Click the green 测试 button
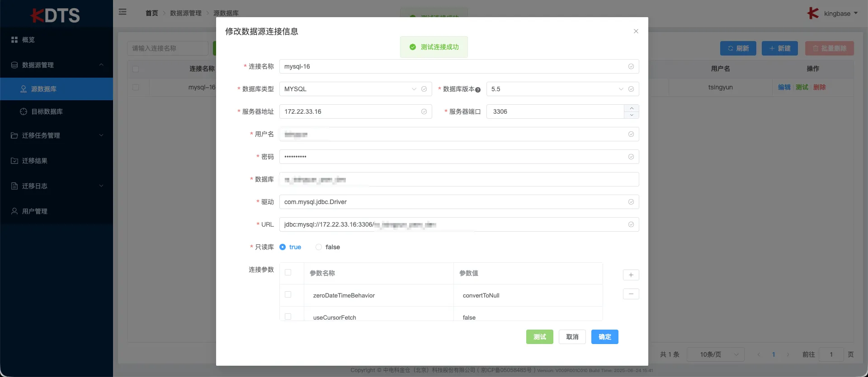Image resolution: width=868 pixels, height=377 pixels. click(x=539, y=337)
